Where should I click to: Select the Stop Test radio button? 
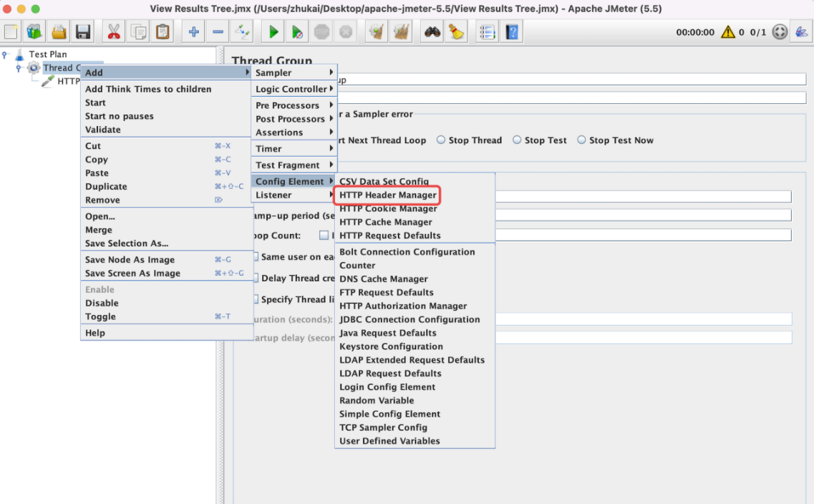(x=517, y=140)
